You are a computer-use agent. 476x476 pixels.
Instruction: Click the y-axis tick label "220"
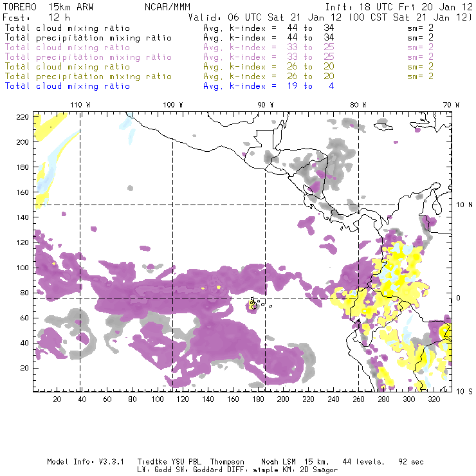[x=23, y=117]
